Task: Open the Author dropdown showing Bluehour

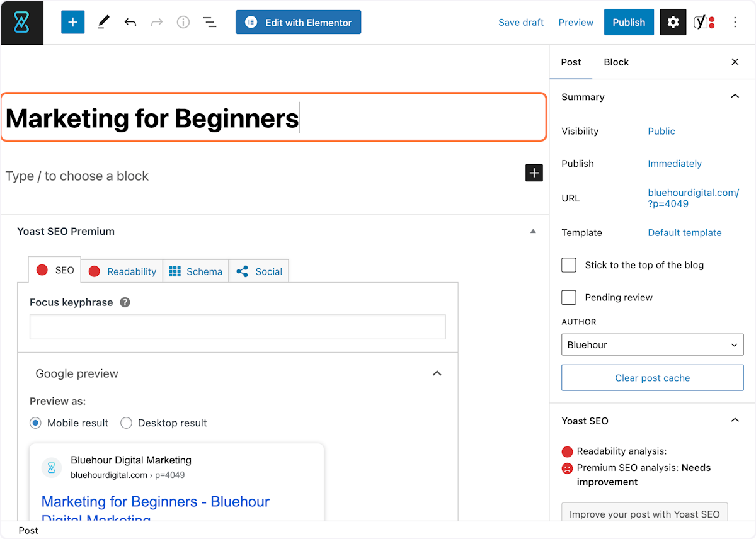Action: tap(652, 344)
